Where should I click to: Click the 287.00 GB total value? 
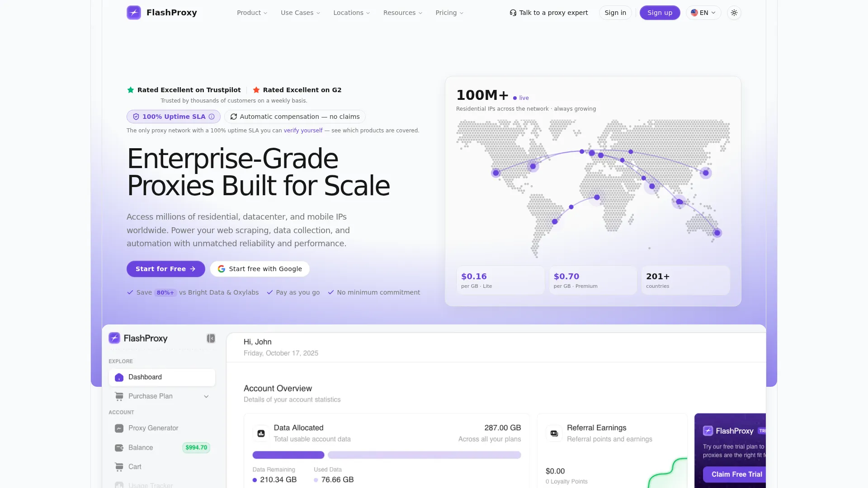pyautogui.click(x=503, y=428)
